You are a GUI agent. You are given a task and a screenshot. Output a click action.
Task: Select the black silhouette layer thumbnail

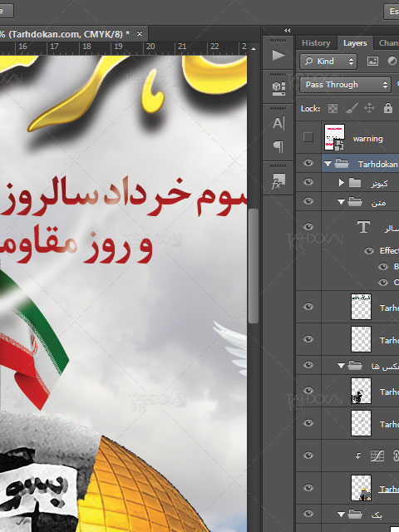tap(361, 392)
